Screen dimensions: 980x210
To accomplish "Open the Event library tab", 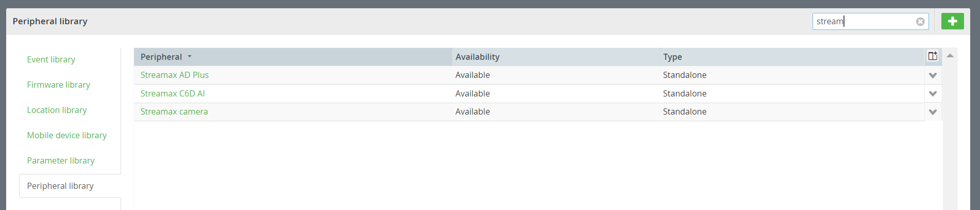I will pyautogui.click(x=51, y=59).
